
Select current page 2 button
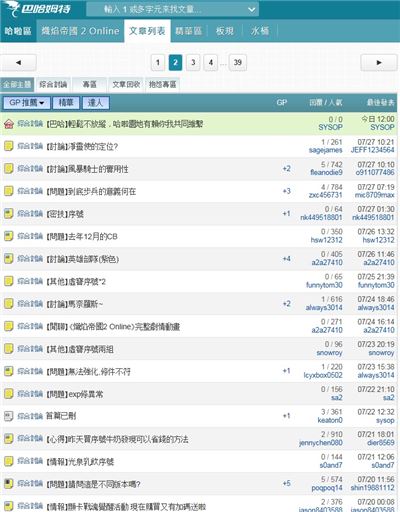176,62
